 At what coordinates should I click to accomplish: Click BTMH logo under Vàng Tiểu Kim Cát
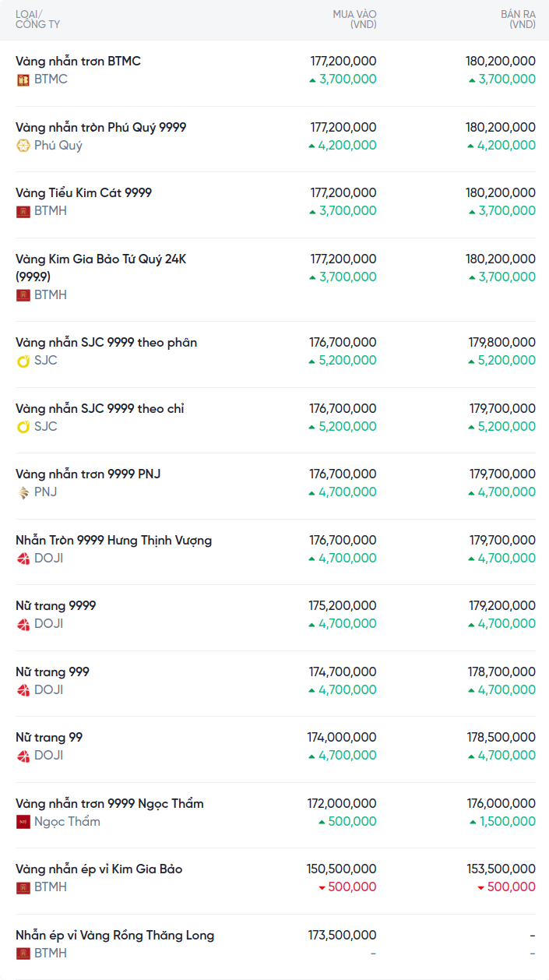23,211
